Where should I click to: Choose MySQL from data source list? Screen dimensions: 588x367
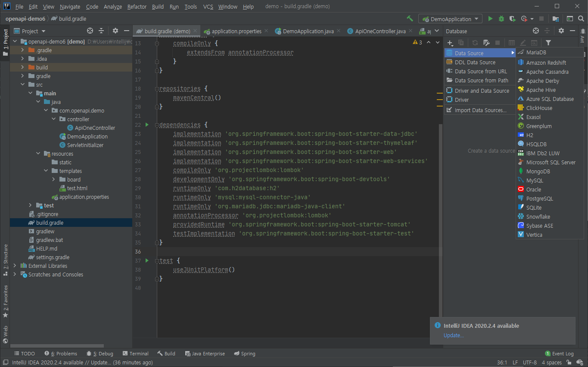(550, 180)
